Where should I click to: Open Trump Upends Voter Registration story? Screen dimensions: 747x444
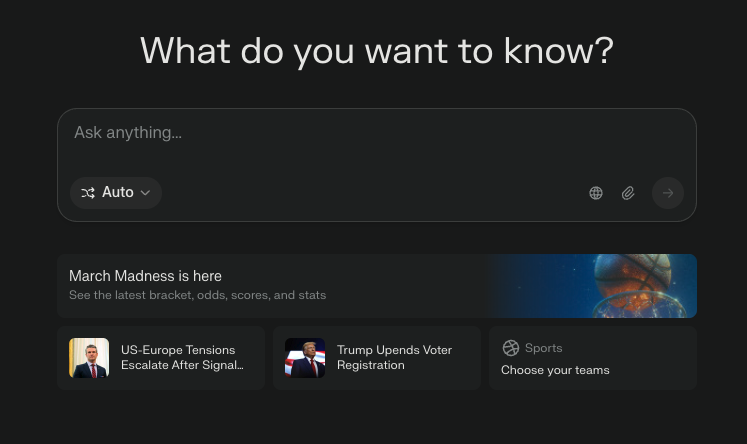point(377,358)
